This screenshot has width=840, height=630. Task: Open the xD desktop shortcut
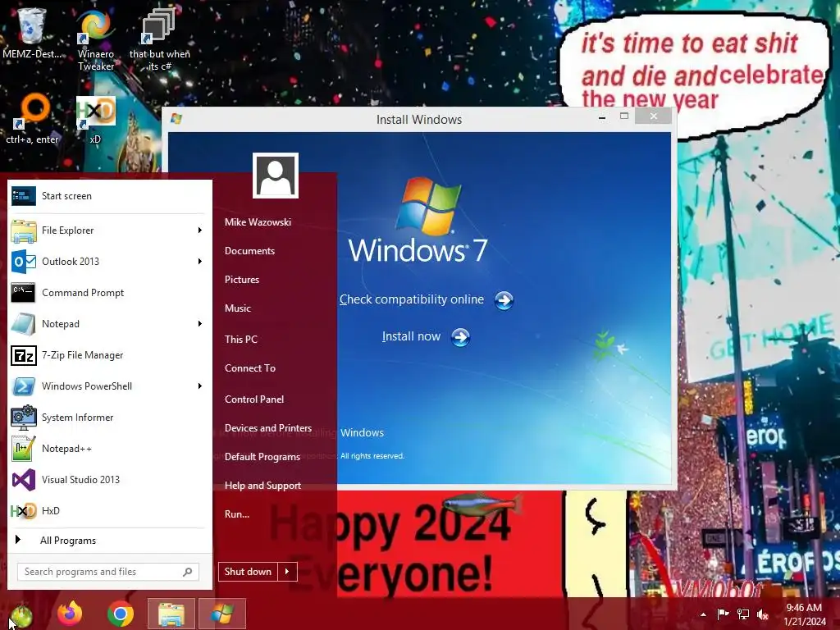click(95, 120)
